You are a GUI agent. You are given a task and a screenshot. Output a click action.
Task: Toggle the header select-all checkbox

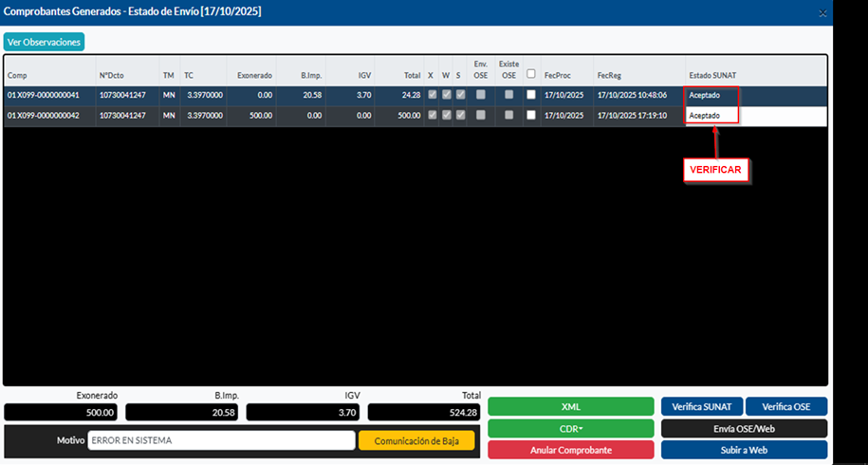coord(531,74)
